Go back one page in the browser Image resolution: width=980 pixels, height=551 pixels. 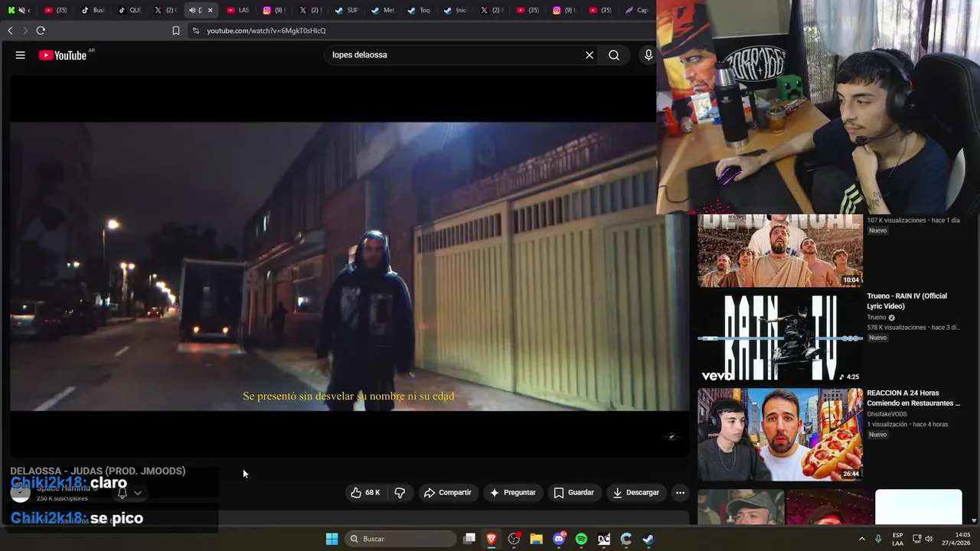coord(10,31)
